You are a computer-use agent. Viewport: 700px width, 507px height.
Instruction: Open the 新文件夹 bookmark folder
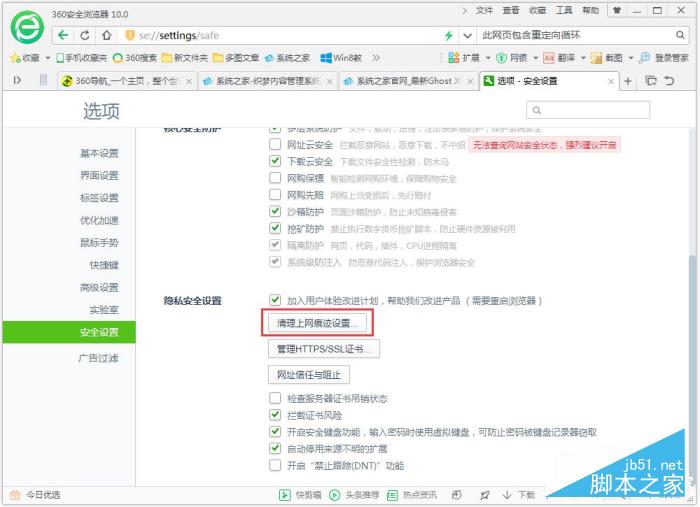point(185,58)
